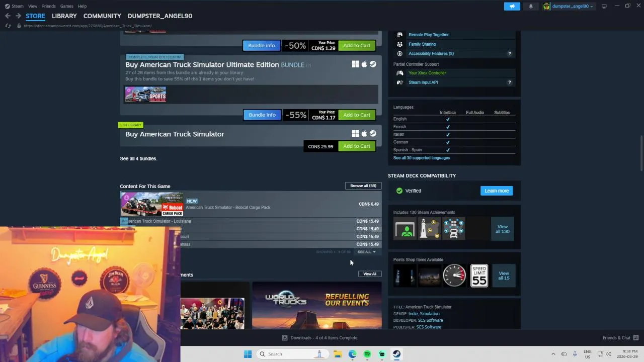The height and width of the screenshot is (362, 644).
Task: Add American Truck Simulator CDN$ 25.99 to cart
Action: coord(357,146)
